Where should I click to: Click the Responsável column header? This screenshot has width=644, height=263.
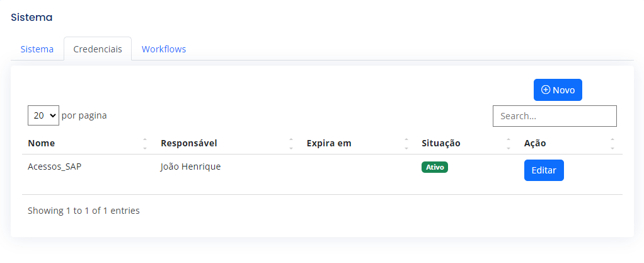(x=189, y=143)
